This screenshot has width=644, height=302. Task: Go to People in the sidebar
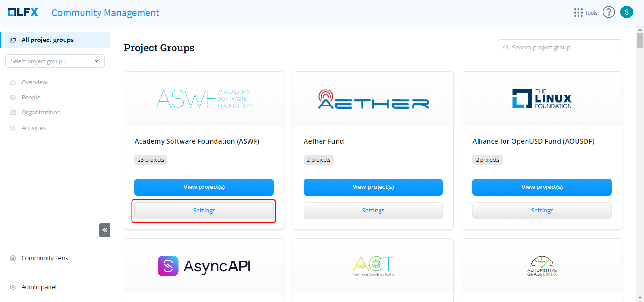[x=31, y=98]
